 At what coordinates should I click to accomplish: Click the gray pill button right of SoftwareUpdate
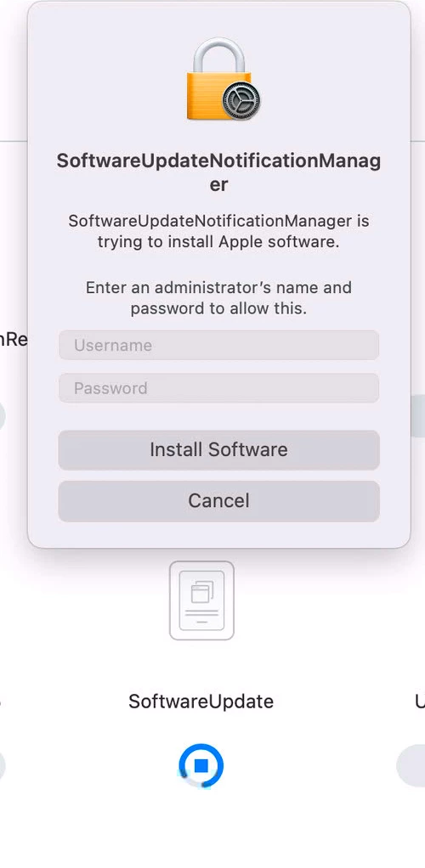[411, 765]
